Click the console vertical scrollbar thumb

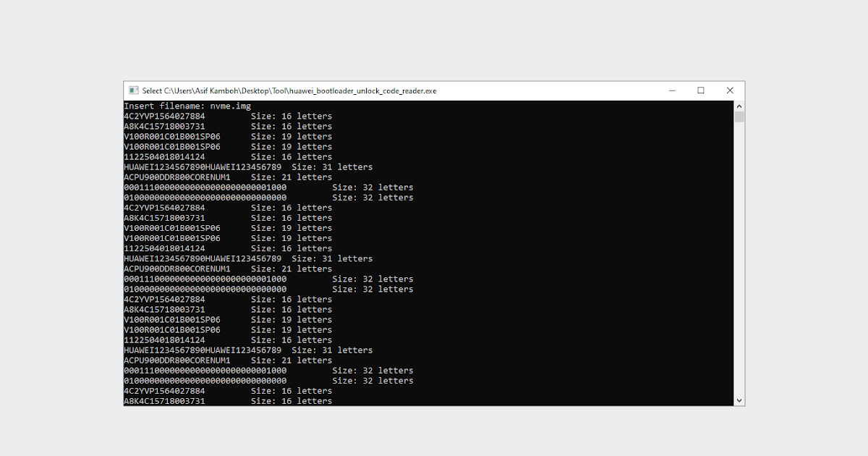click(739, 117)
